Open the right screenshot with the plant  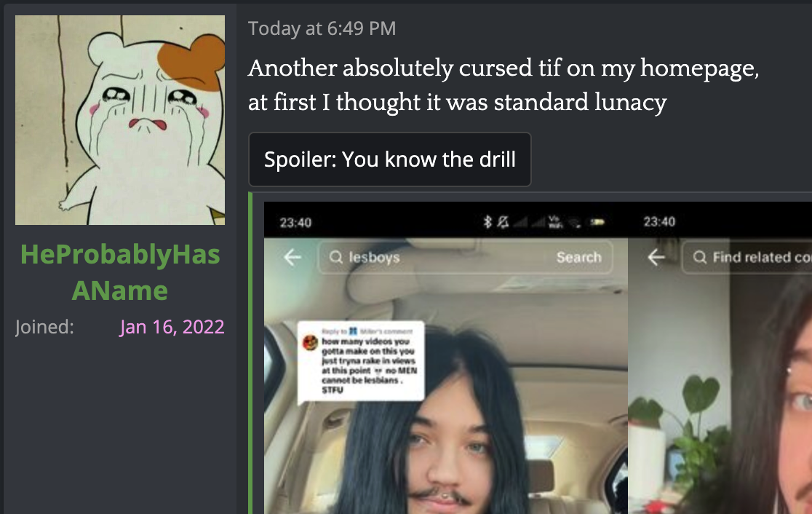pyautogui.click(x=720, y=357)
